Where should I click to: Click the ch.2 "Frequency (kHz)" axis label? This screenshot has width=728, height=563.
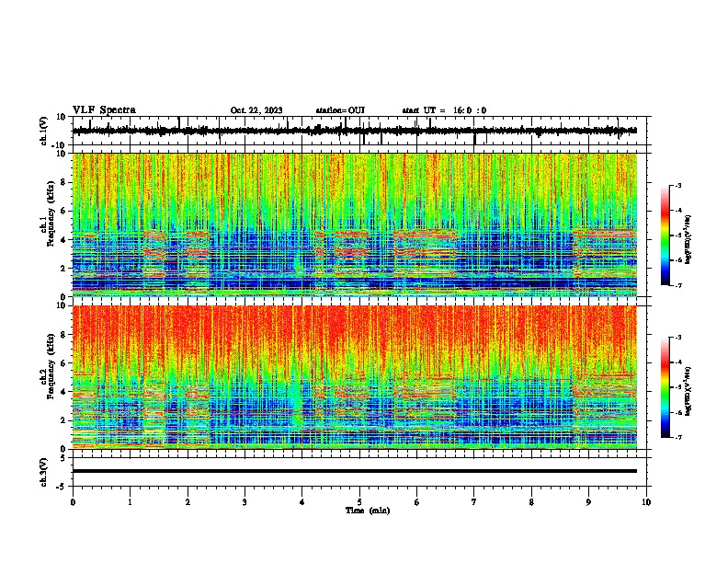tap(51, 366)
